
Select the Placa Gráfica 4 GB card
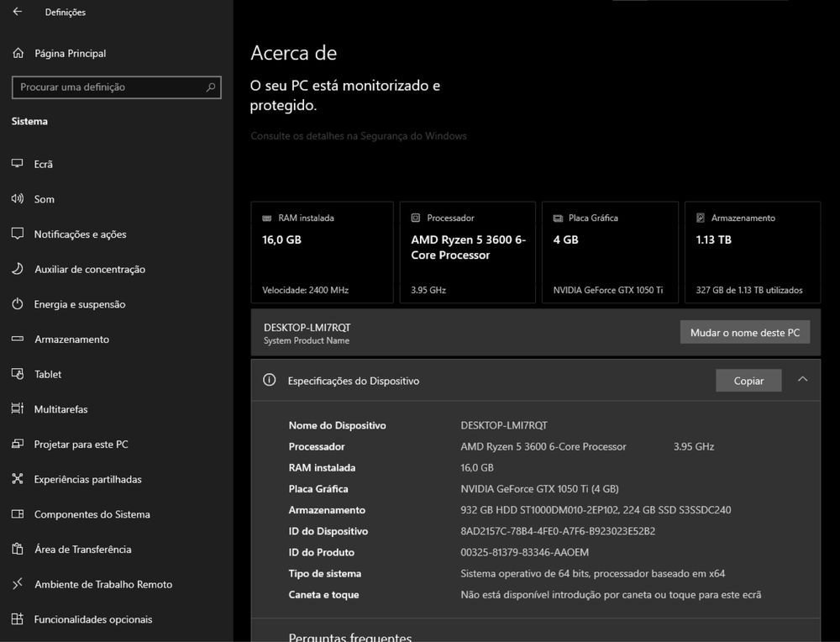610,252
